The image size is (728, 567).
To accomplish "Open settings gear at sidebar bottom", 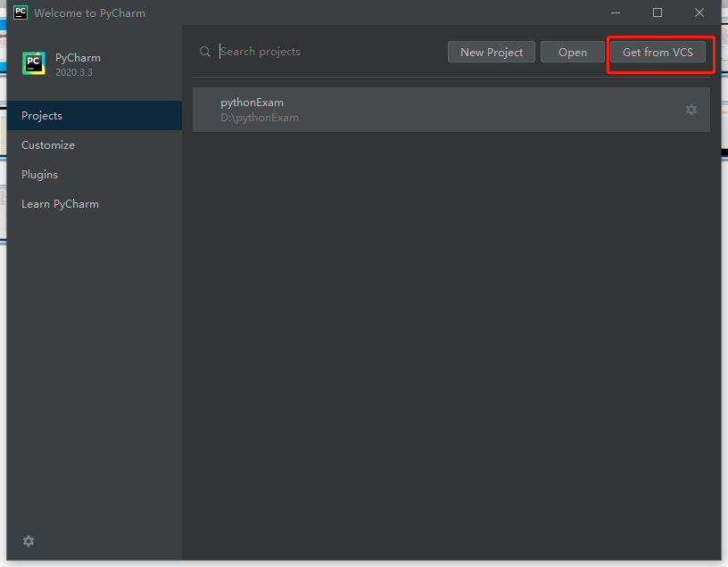I will pos(29,541).
